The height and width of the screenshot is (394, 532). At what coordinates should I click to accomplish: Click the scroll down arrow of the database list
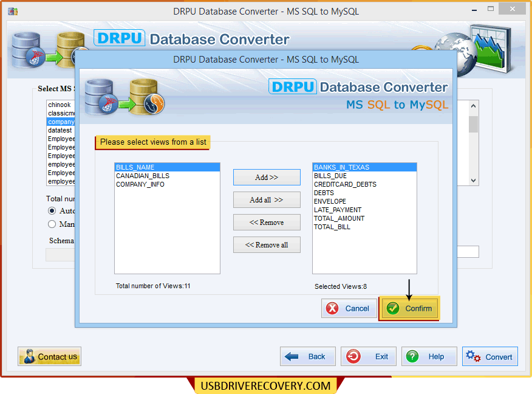[473, 181]
